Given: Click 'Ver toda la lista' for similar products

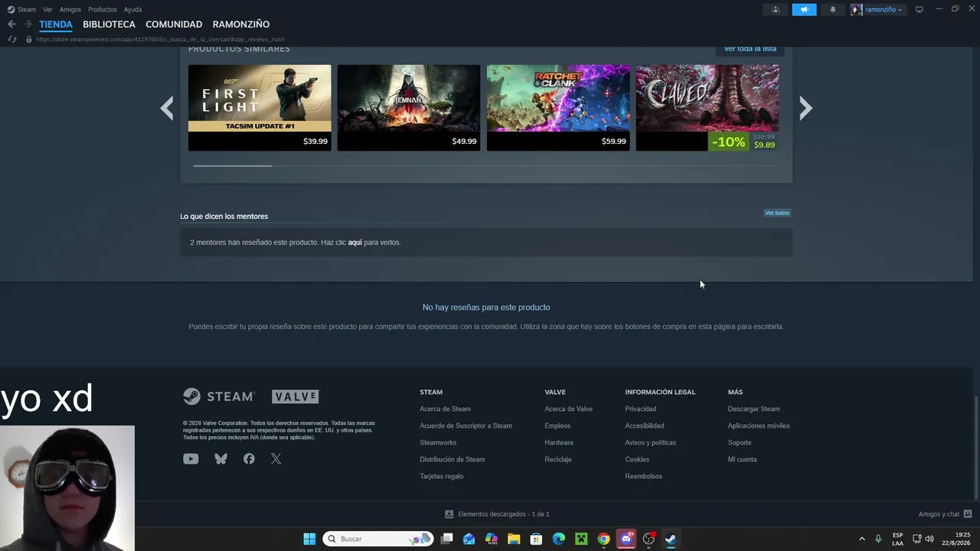Looking at the screenshot, I should (750, 49).
